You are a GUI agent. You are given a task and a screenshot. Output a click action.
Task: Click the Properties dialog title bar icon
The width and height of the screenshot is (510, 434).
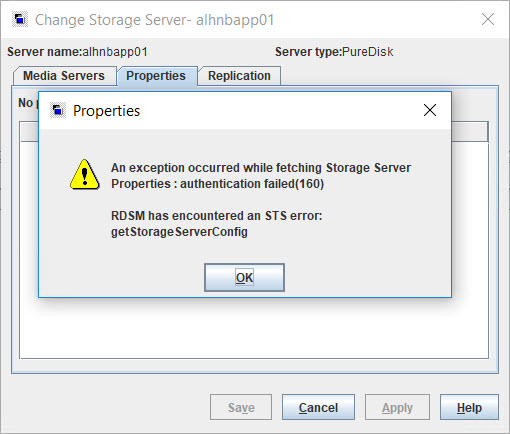58,110
